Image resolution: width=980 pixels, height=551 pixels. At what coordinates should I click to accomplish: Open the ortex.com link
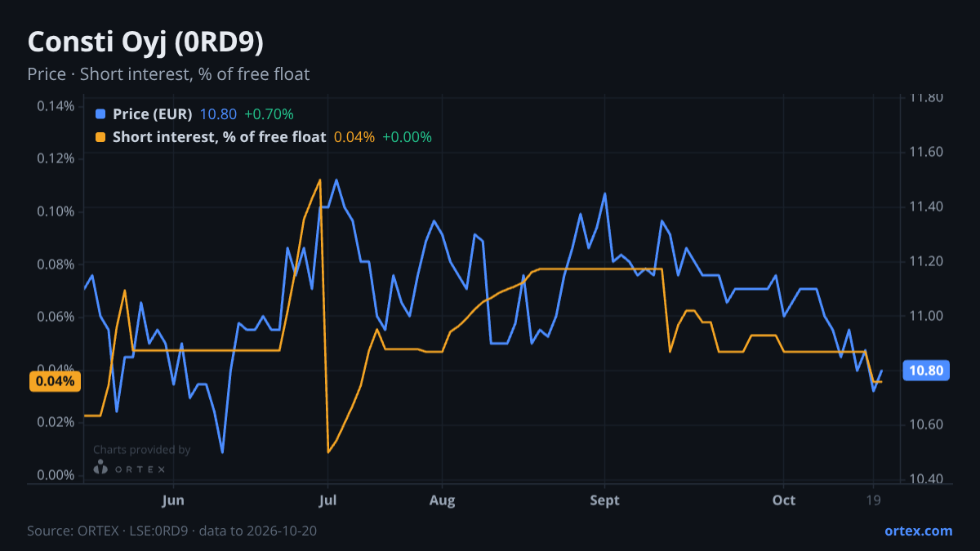(x=919, y=531)
